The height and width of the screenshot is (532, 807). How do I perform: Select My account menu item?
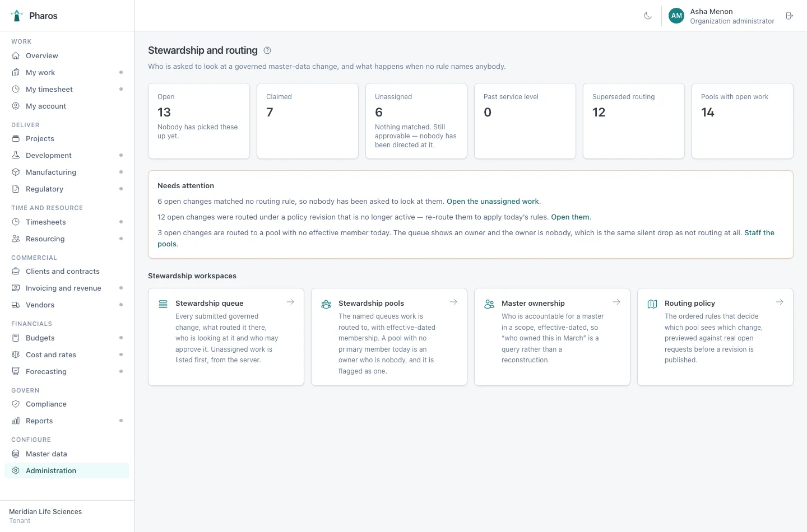pos(67,106)
